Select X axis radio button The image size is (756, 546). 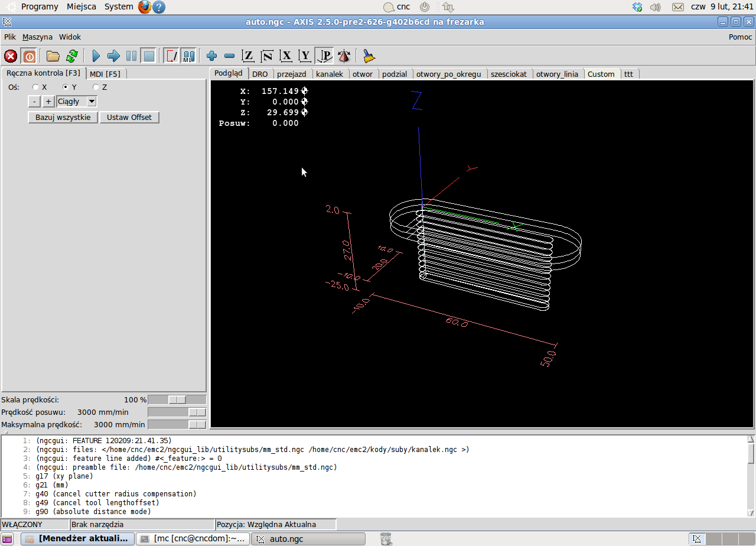[36, 87]
